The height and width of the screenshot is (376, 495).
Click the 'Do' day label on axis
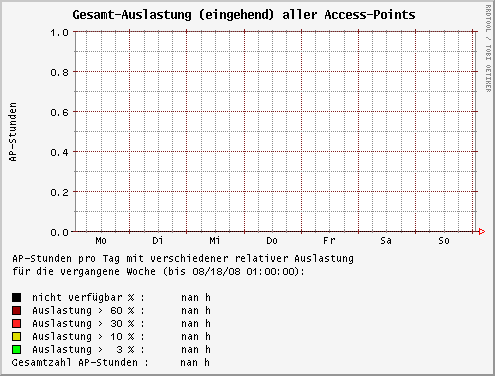(272, 241)
